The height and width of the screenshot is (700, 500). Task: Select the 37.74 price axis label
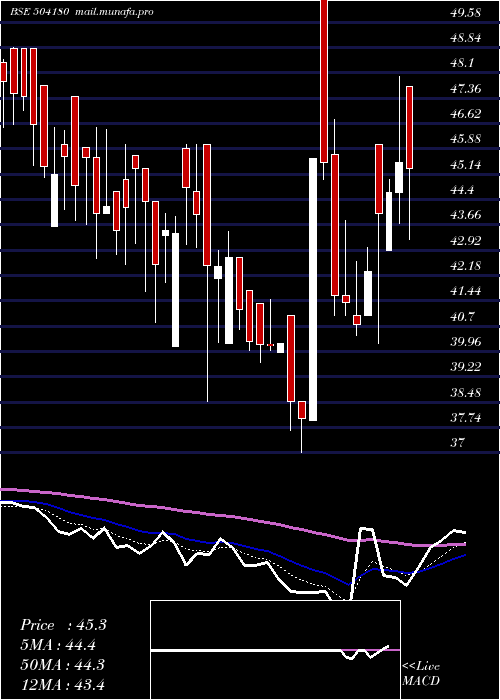[465, 418]
